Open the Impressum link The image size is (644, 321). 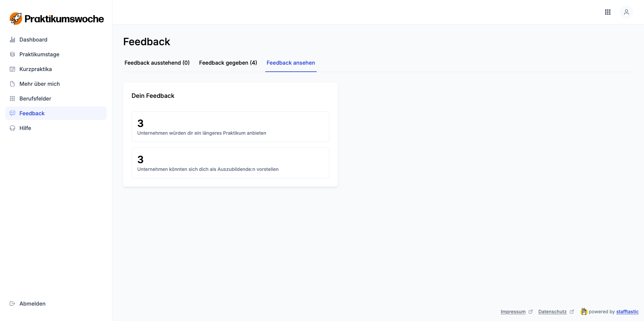[x=513, y=312]
